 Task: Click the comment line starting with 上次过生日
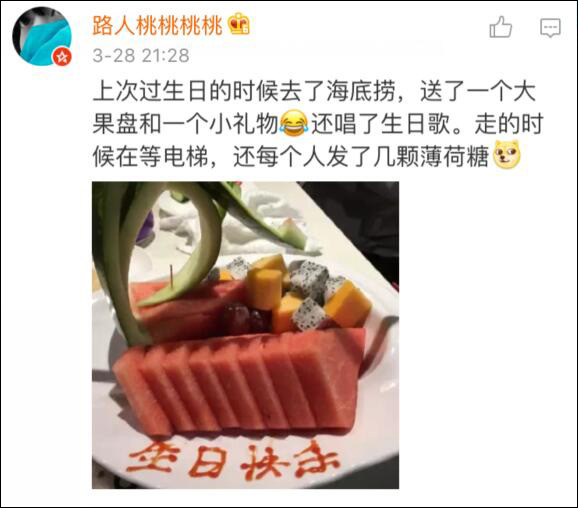click(x=314, y=91)
